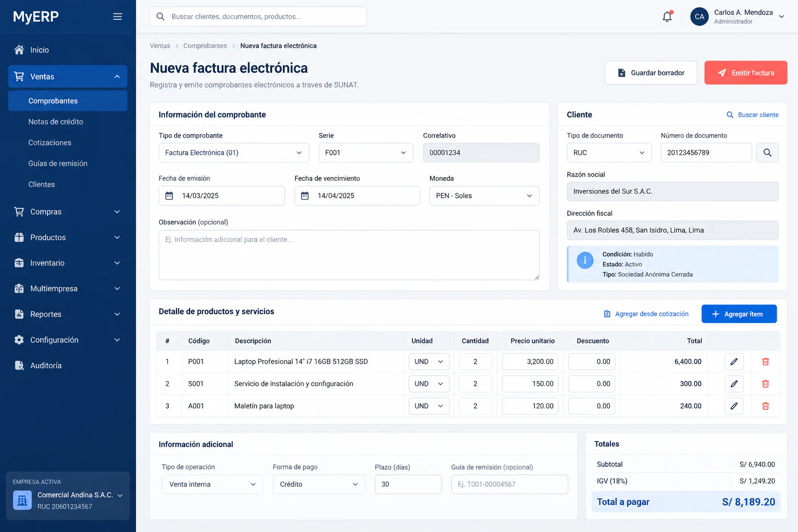Focus the global search field
The width and height of the screenshot is (798, 532).
coord(258,17)
